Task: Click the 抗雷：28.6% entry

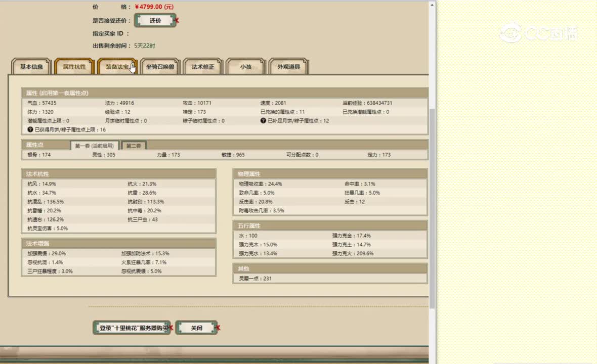Action: pos(142,193)
